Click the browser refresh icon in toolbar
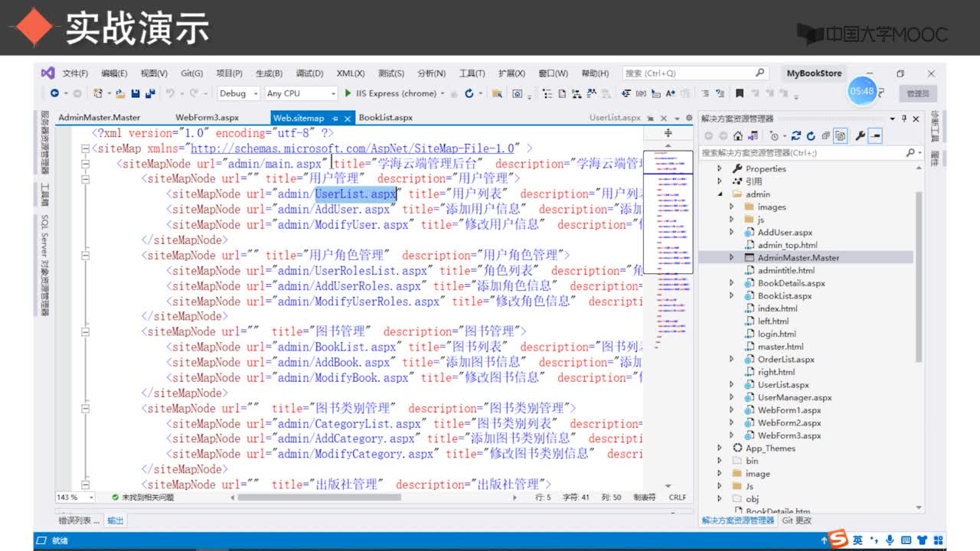Viewport: 980px width, 551px height. tap(469, 93)
